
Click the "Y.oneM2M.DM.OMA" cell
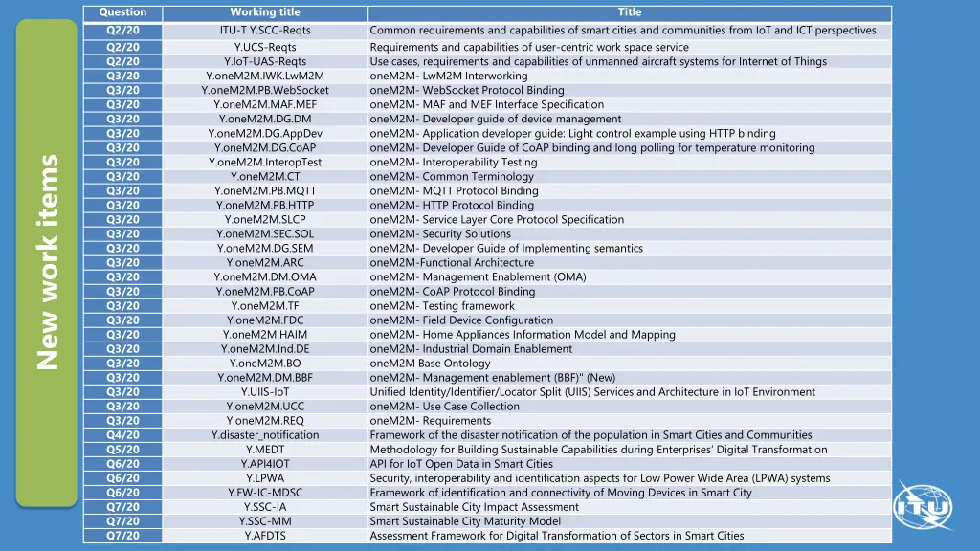coord(265,277)
